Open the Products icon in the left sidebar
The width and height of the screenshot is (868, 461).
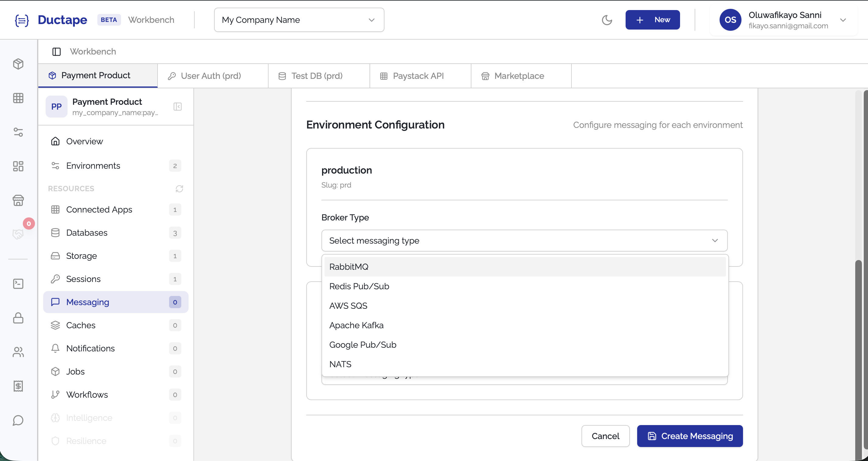18,64
